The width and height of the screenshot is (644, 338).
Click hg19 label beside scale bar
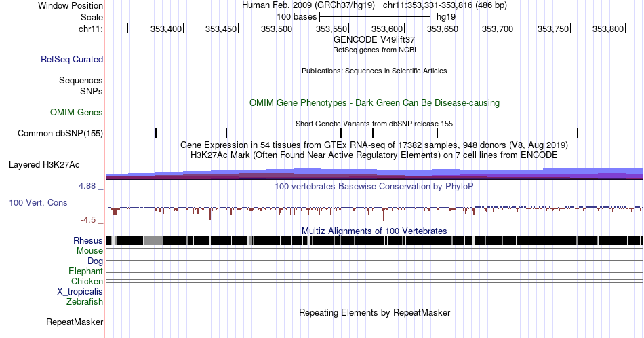coord(446,17)
